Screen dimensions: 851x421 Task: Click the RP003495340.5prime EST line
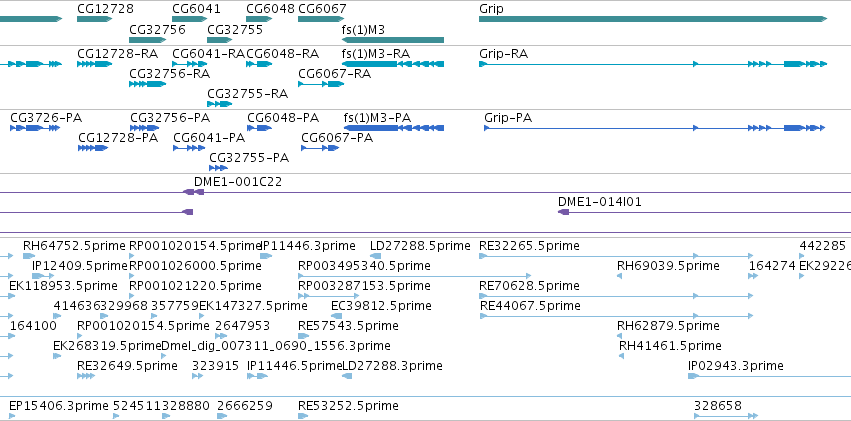(415, 276)
